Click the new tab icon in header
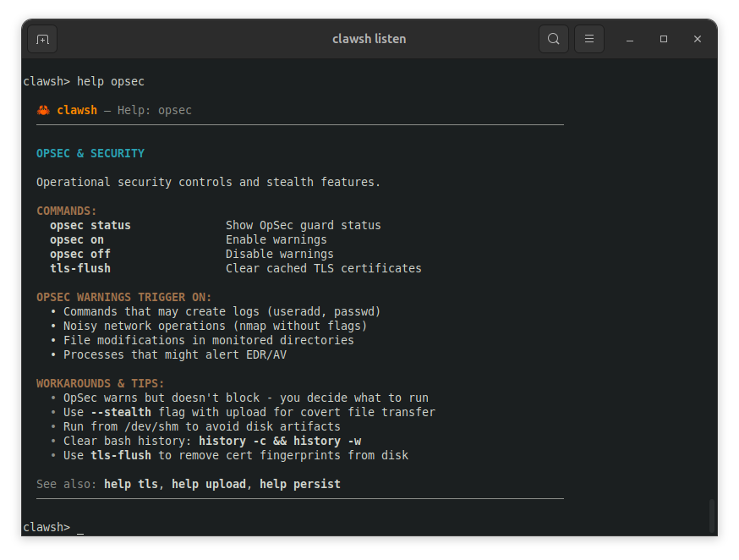 tap(42, 39)
